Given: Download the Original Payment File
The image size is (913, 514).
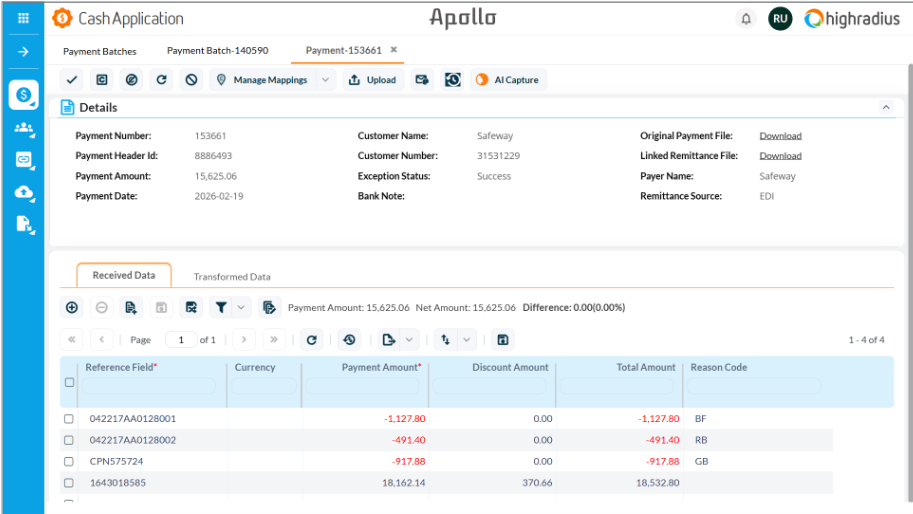Looking at the screenshot, I should tap(780, 136).
